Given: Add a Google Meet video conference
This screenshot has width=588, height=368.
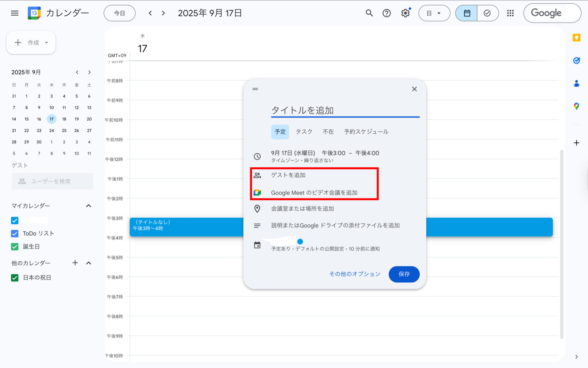Looking at the screenshot, I should (x=314, y=193).
